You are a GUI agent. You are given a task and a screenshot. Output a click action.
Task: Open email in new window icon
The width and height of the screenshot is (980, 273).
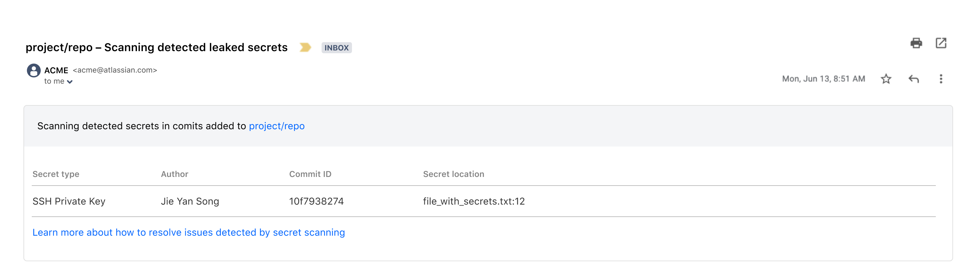click(941, 43)
